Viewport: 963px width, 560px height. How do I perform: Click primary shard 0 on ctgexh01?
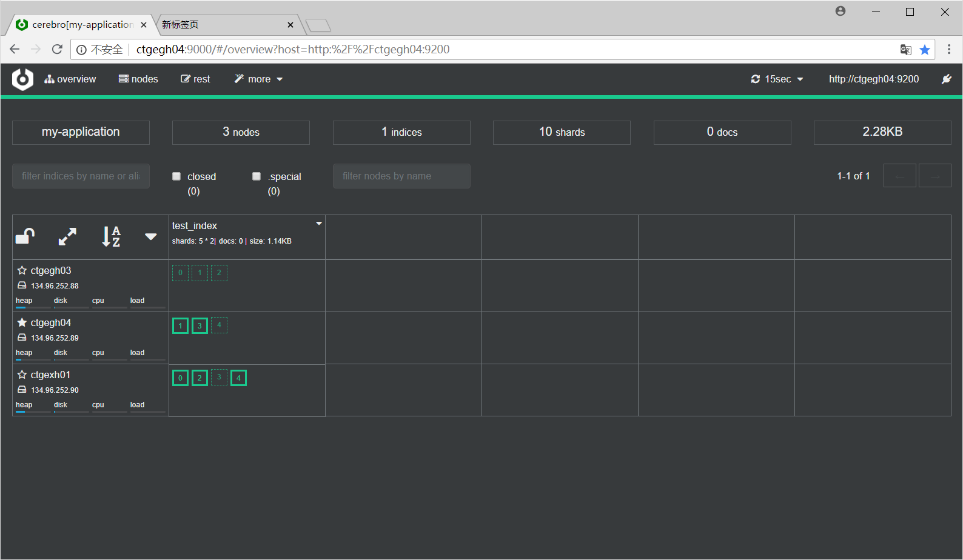tap(180, 378)
